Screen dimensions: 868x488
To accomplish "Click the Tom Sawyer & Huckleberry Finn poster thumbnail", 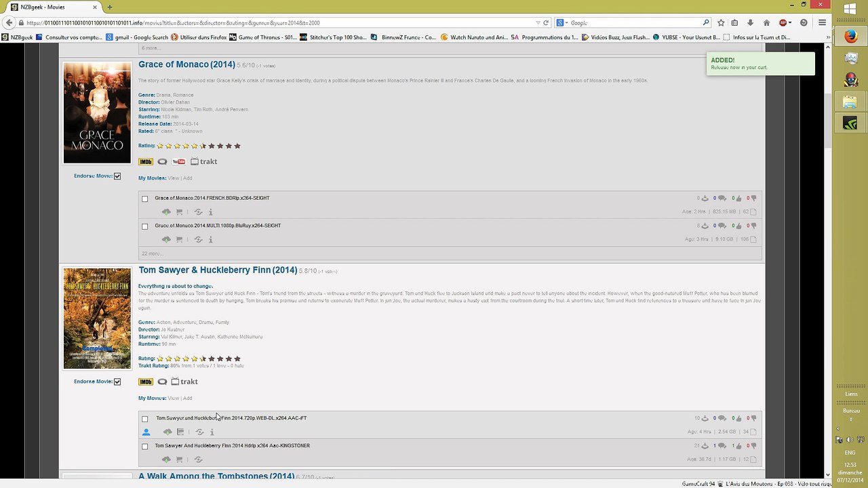I will tap(97, 319).
